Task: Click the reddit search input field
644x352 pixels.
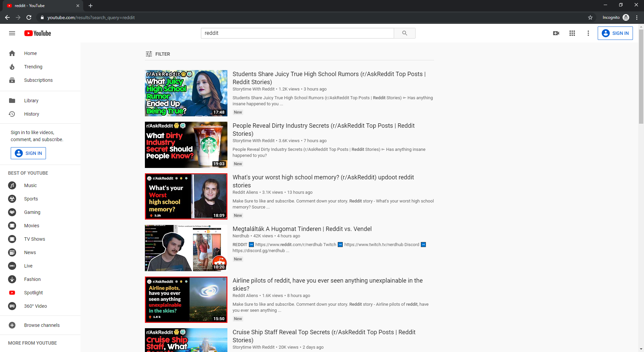Action: click(298, 33)
